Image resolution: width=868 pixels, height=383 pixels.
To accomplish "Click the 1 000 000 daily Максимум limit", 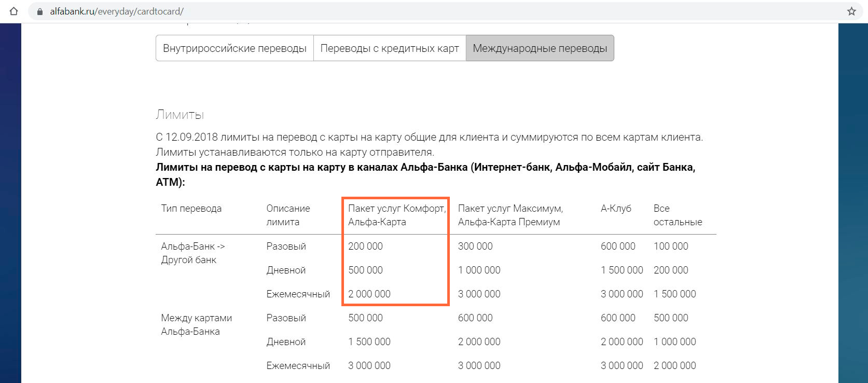I will (x=479, y=270).
